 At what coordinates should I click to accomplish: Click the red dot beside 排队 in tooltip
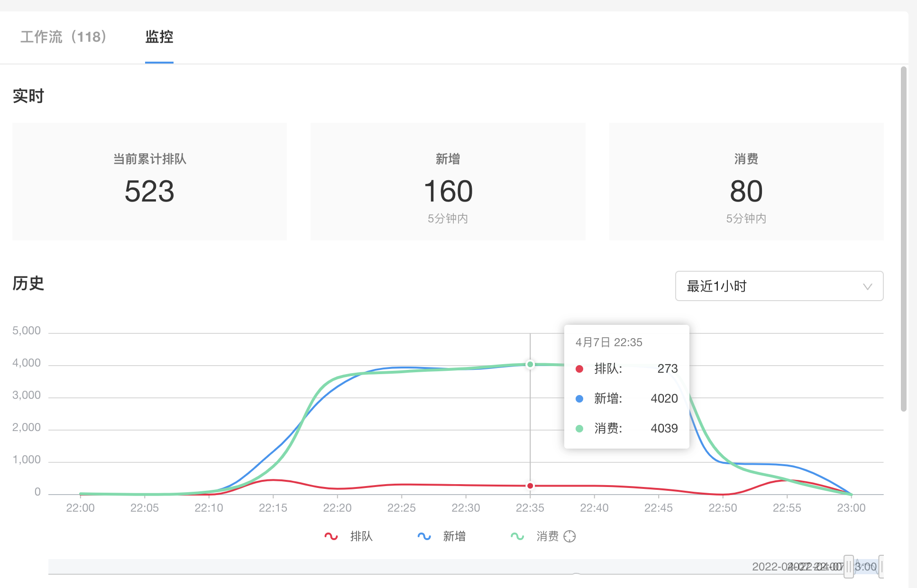click(x=579, y=369)
